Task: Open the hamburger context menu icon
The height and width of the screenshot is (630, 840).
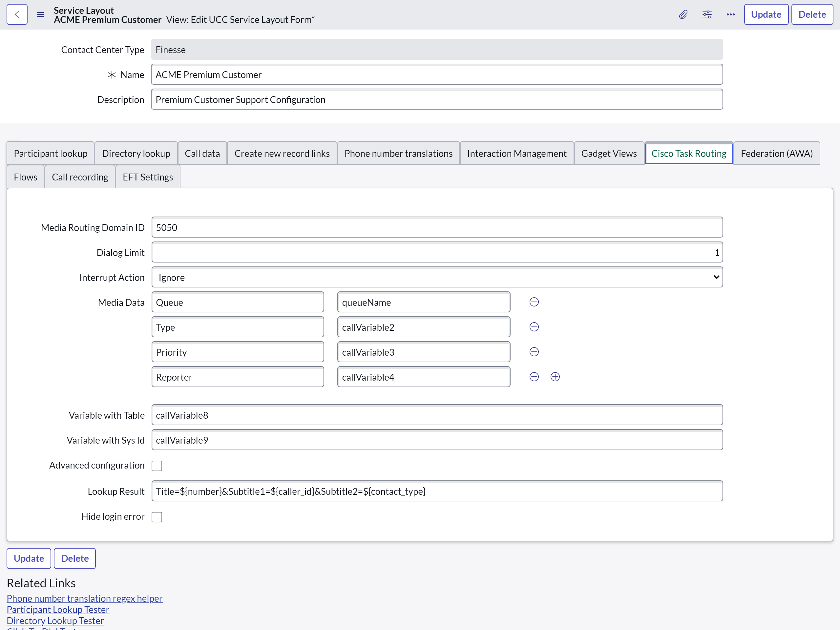Action: (41, 14)
